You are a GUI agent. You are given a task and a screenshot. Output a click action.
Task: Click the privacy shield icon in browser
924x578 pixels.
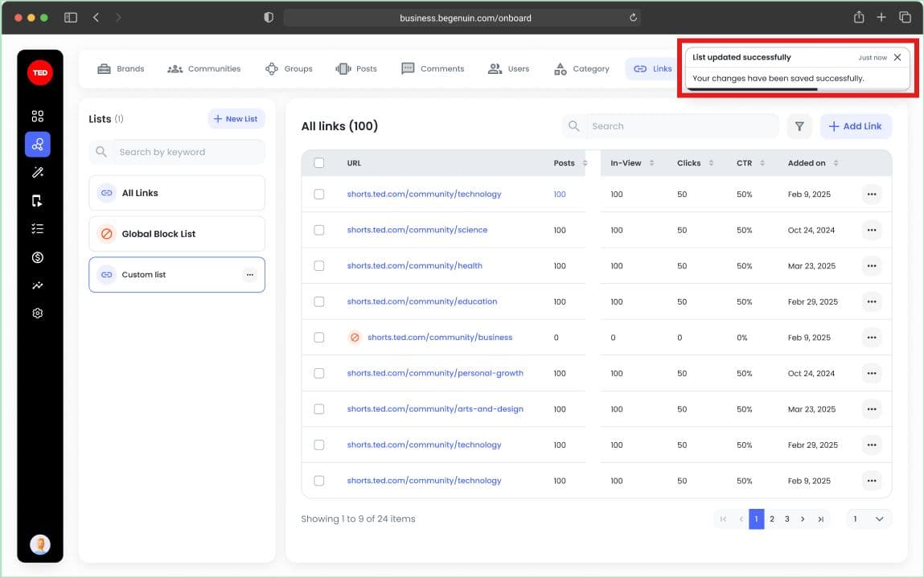click(x=269, y=18)
